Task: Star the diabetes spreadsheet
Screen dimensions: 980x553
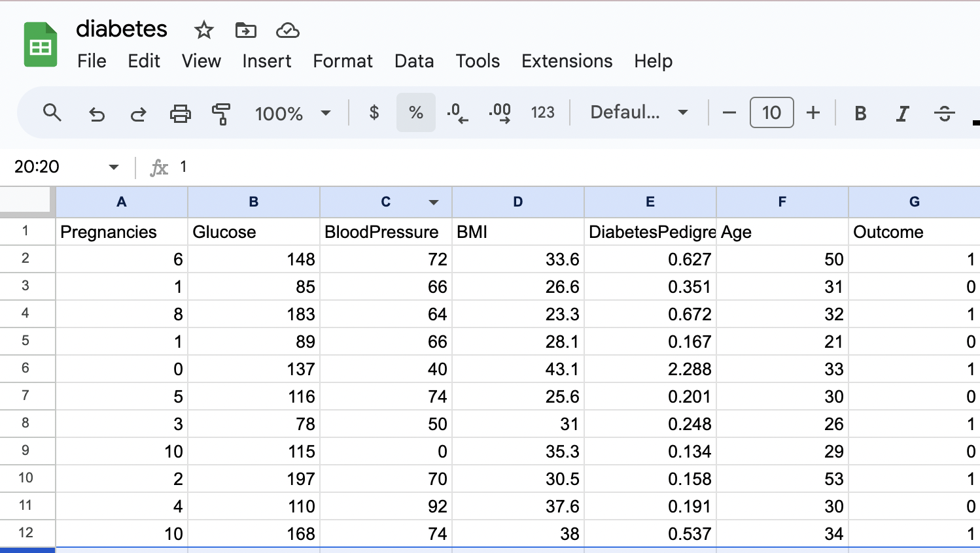Action: (x=203, y=30)
